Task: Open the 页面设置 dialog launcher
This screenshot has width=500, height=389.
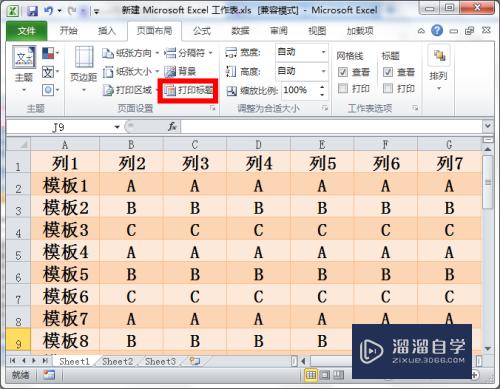Action: (212, 108)
